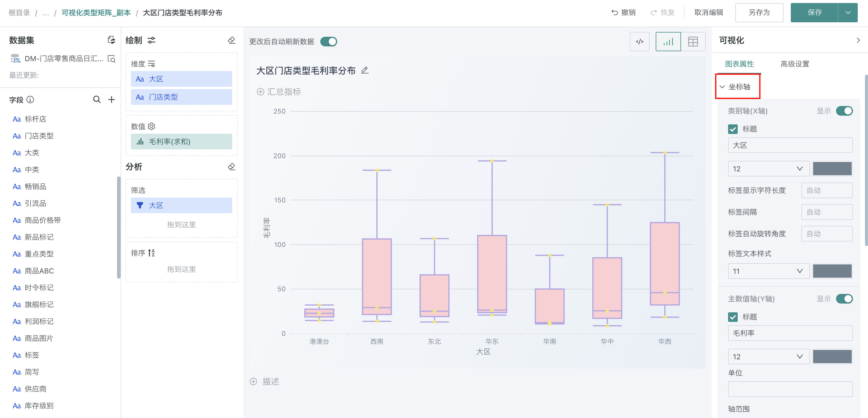Toggle the X-axis display switch
This screenshot has width=868, height=418.
(844, 111)
